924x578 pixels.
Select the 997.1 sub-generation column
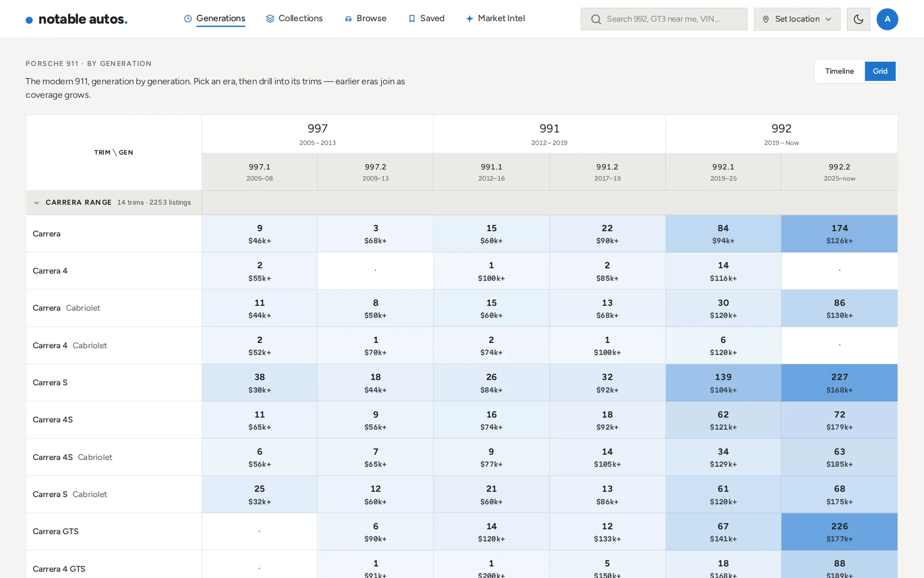pyautogui.click(x=260, y=172)
